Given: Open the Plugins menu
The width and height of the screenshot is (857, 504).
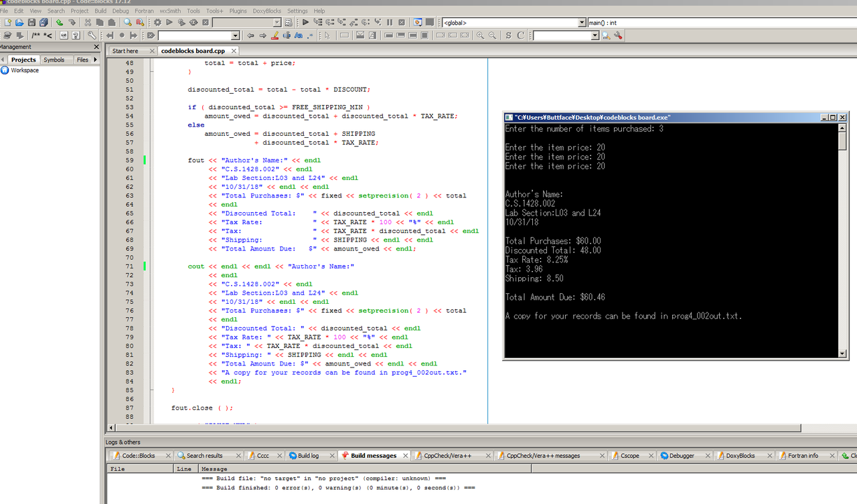Looking at the screenshot, I should [238, 11].
